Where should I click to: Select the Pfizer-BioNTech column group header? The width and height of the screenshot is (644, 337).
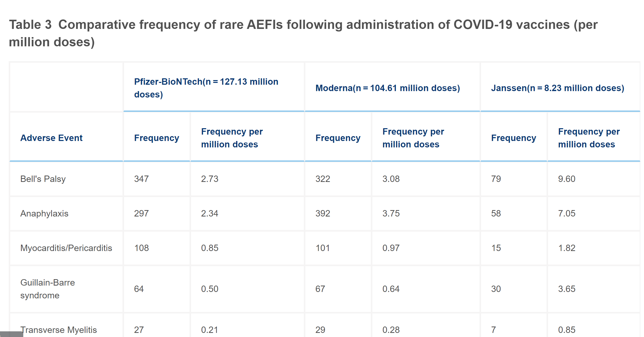pos(206,88)
